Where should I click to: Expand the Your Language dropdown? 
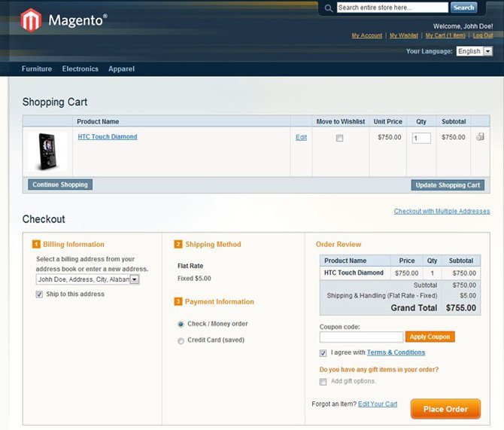(x=475, y=51)
